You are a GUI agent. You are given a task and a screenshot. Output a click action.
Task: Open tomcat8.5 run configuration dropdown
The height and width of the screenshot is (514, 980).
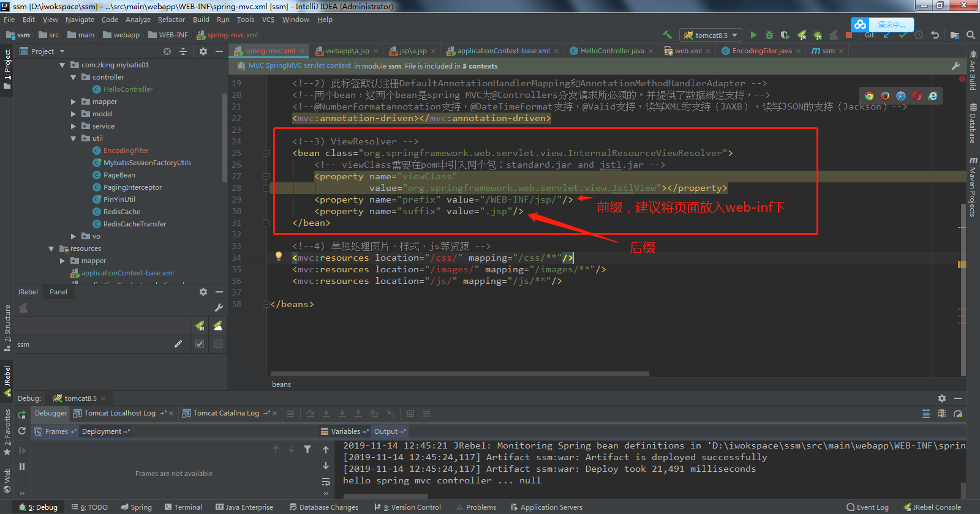pos(711,35)
